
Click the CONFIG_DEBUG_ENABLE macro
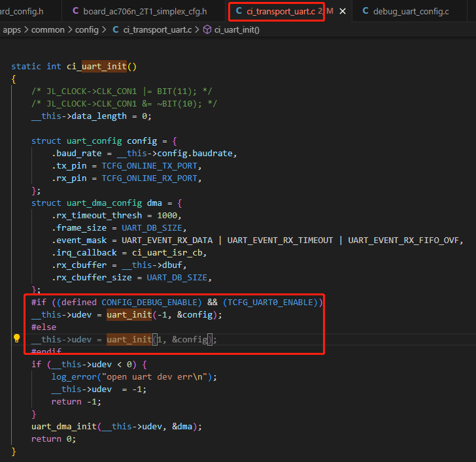(151, 303)
